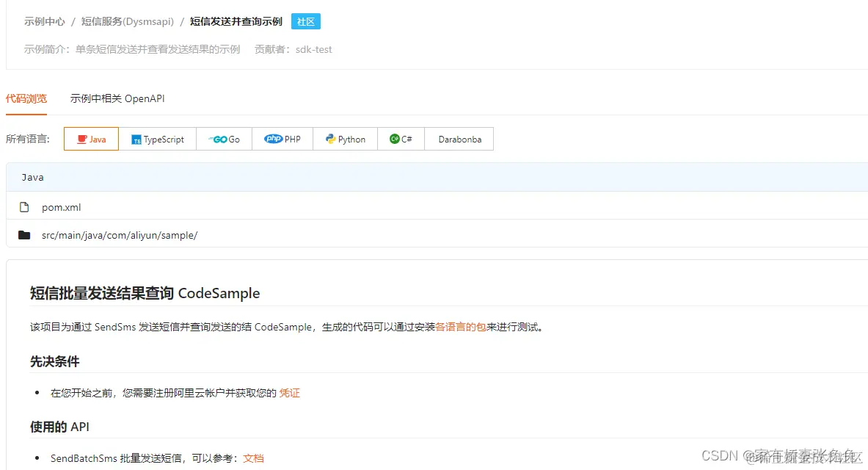Viewport: 868px width, 470px height.
Task: Follow the 各语言的包 link
Action: [461, 327]
